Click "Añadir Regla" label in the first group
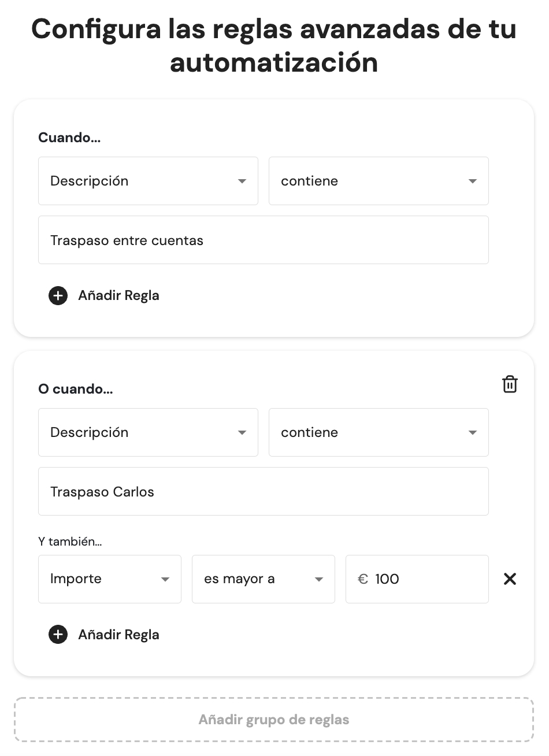The height and width of the screenshot is (756, 549). (118, 296)
